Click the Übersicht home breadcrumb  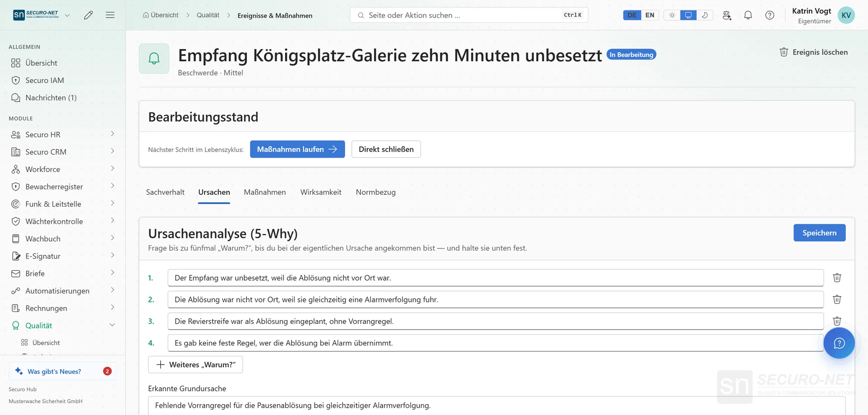click(x=161, y=15)
